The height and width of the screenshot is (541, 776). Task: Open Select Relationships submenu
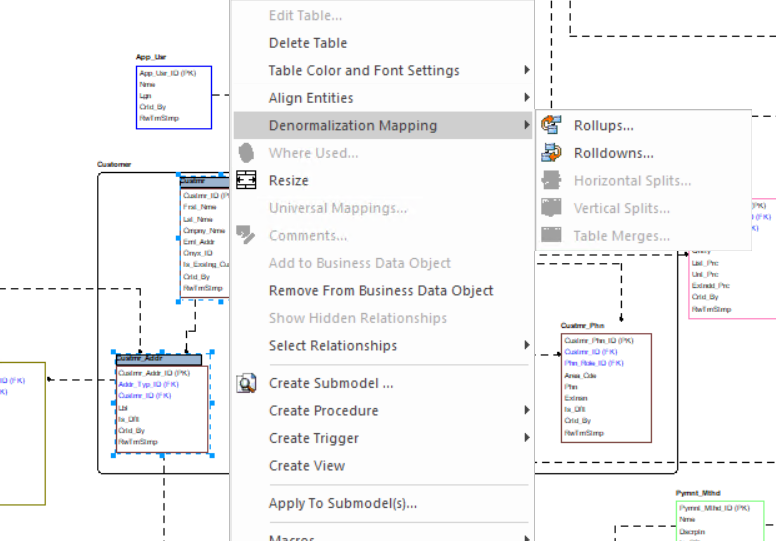tap(383, 345)
